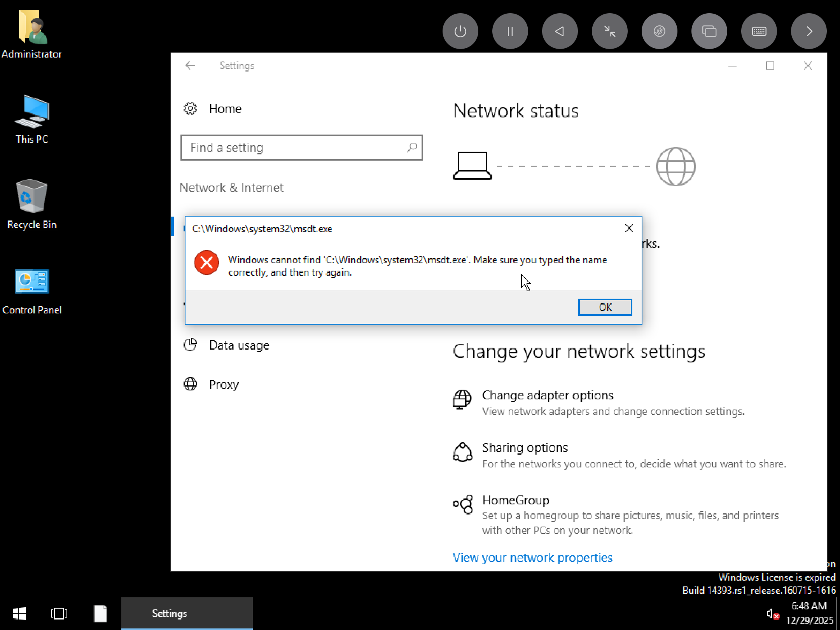Click the power button in VM toolbar
The width and height of the screenshot is (840, 630).
pos(460,31)
